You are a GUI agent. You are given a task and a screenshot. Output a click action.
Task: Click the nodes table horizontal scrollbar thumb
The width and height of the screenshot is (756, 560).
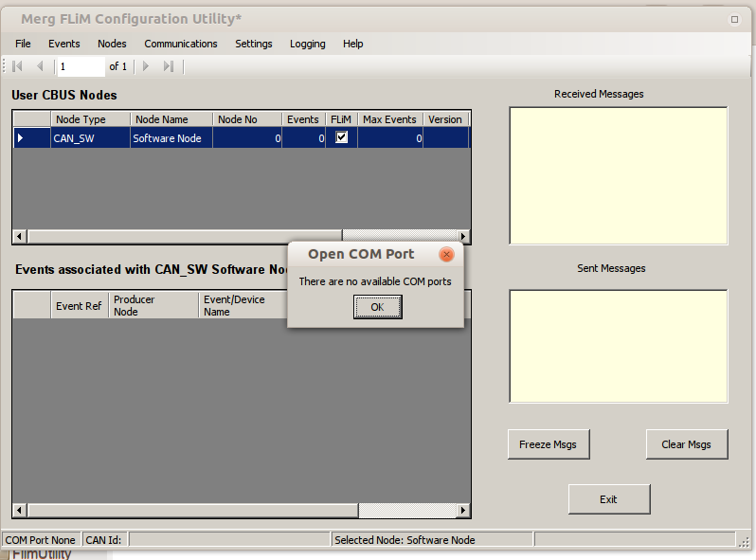click(x=185, y=236)
